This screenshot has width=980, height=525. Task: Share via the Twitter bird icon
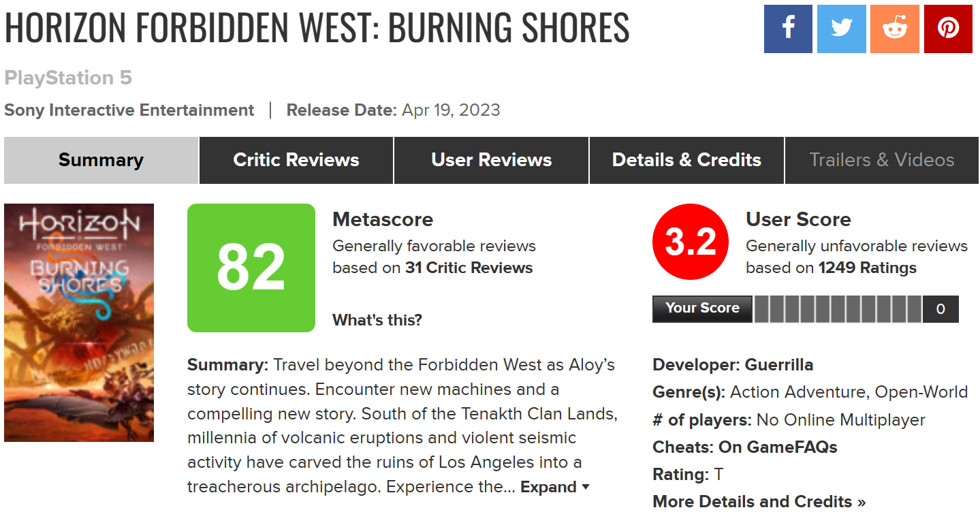(841, 28)
